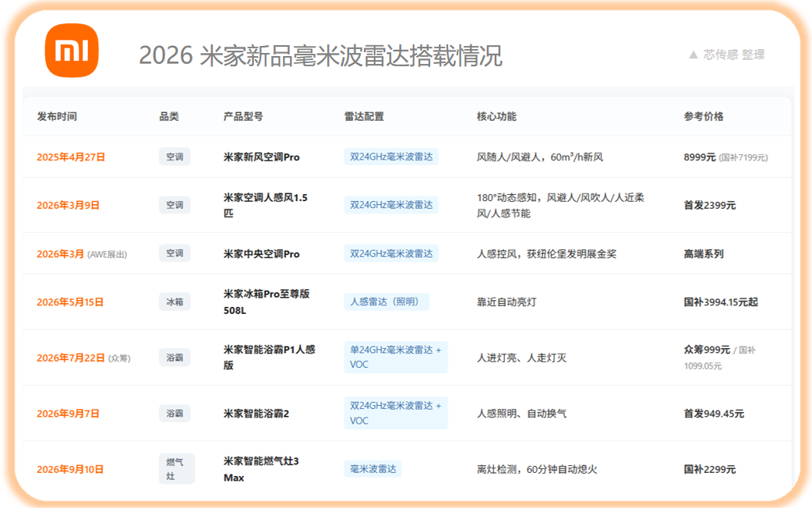Click the text 靠近自动亮灯
This screenshot has width=812, height=508.
point(507,302)
